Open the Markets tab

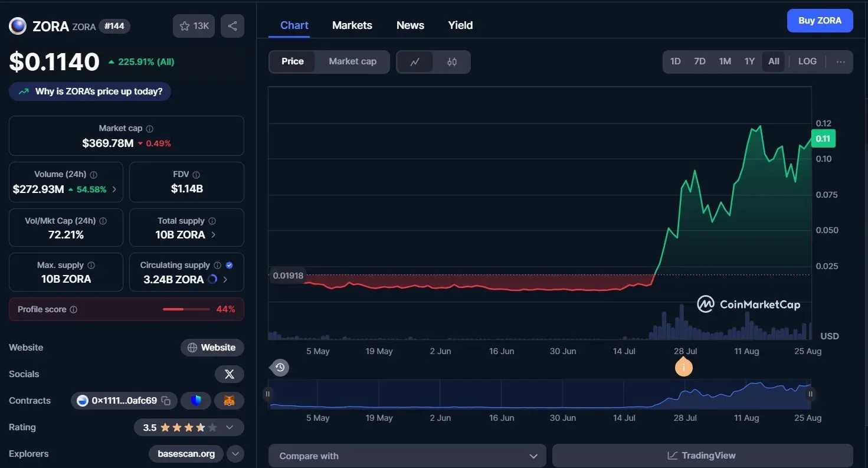pos(352,25)
